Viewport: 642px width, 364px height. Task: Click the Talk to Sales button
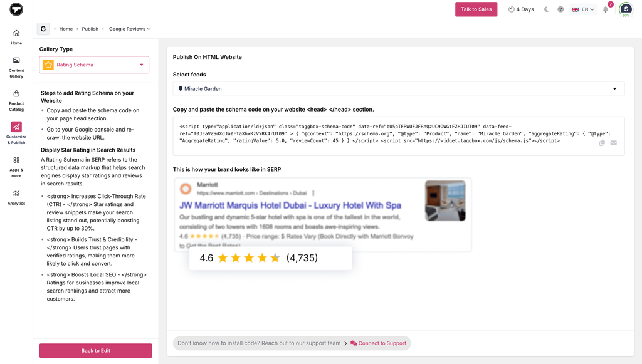point(476,9)
